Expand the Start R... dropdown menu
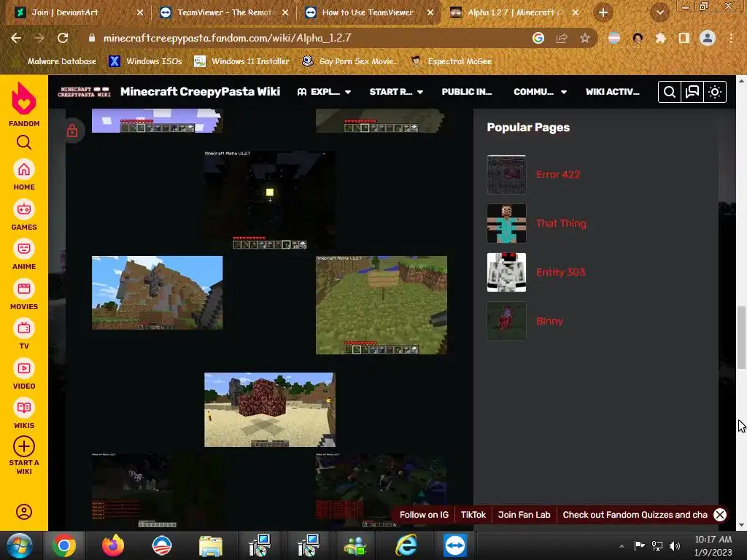Viewport: 747px width, 560px height. (396, 92)
